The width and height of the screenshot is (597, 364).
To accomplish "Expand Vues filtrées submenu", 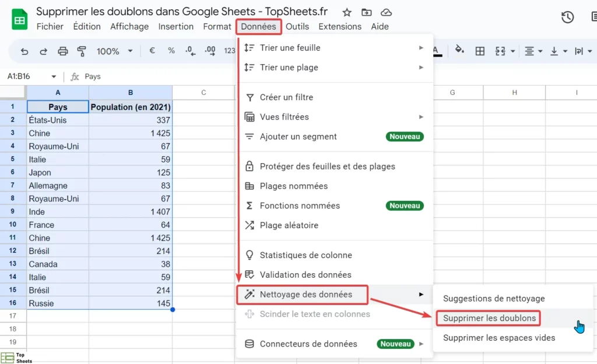I will tap(334, 116).
